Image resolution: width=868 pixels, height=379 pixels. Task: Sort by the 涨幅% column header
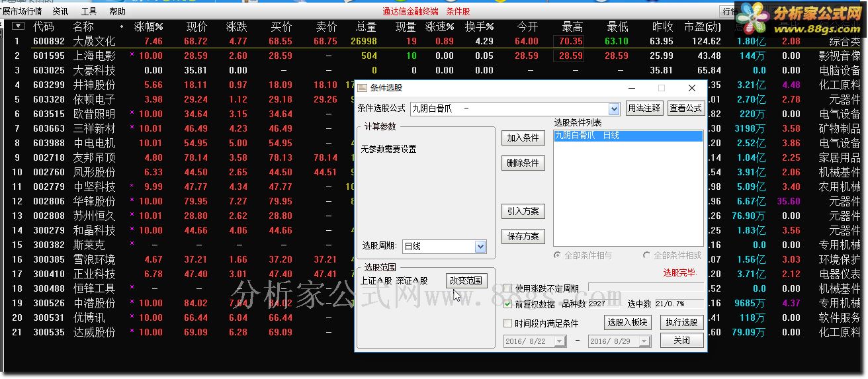coord(149,26)
